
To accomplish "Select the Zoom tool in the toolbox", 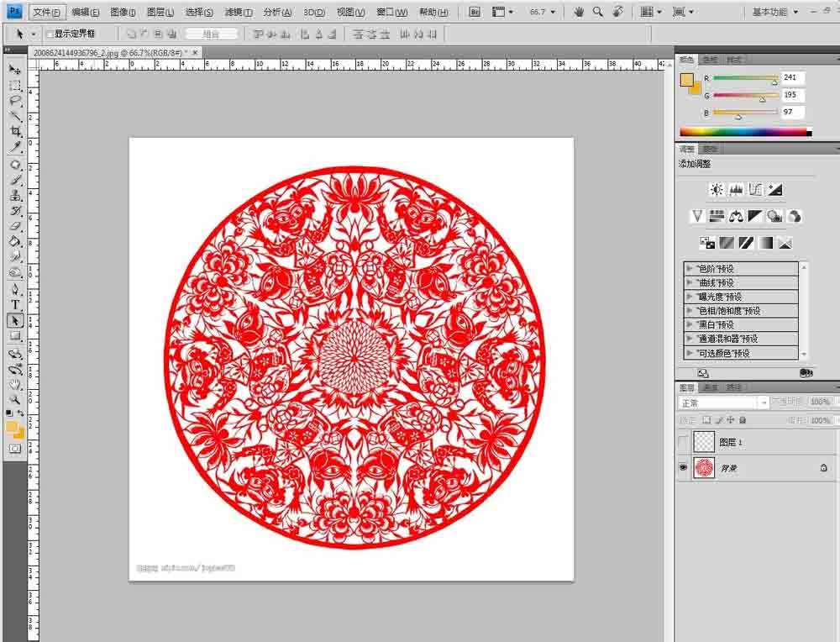I will click(15, 400).
